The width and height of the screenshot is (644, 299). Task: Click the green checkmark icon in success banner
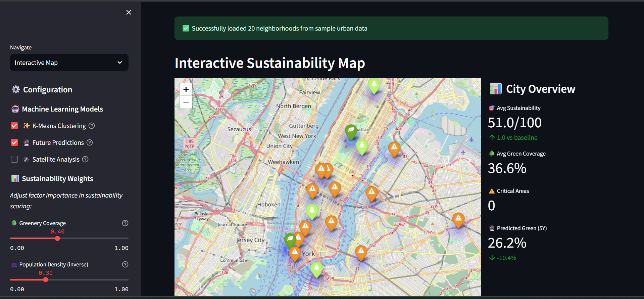coord(186,28)
